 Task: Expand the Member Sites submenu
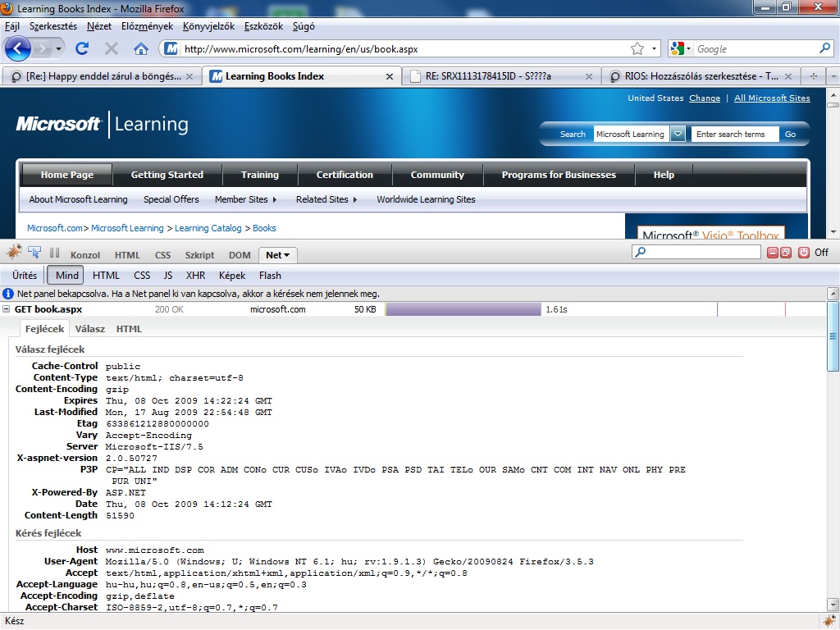(x=275, y=199)
